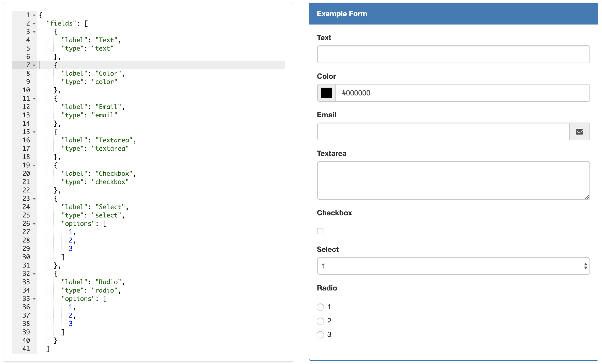Viewport: 602px width, 364px height.
Task: Fold the Email object at line 11
Action: (34, 99)
